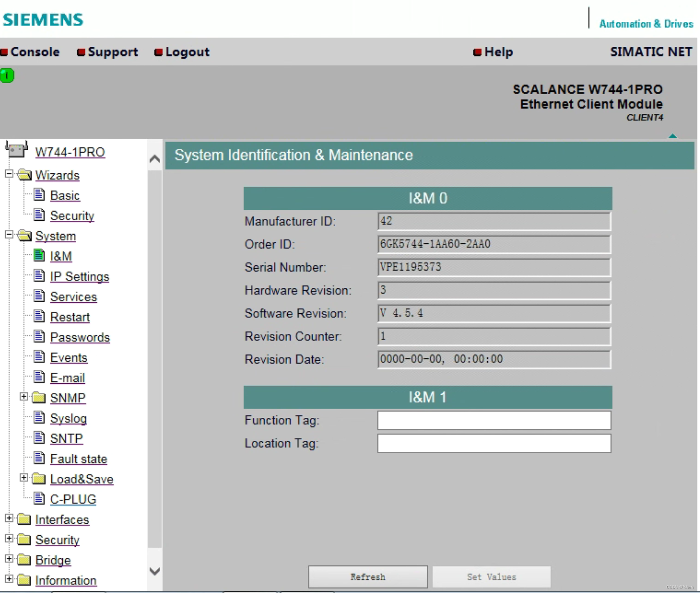Viewport: 700px width, 593px height.
Task: Open the Basic wizard link
Action: [x=65, y=196]
